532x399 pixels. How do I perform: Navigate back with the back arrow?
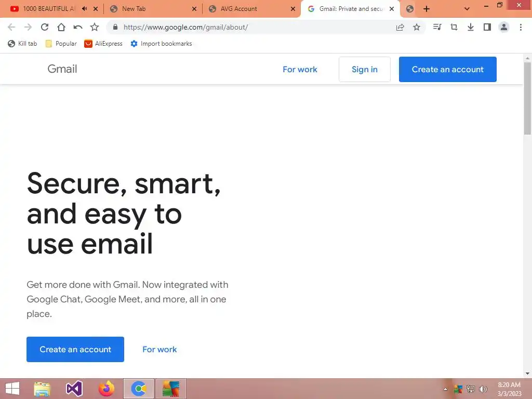pos(11,27)
